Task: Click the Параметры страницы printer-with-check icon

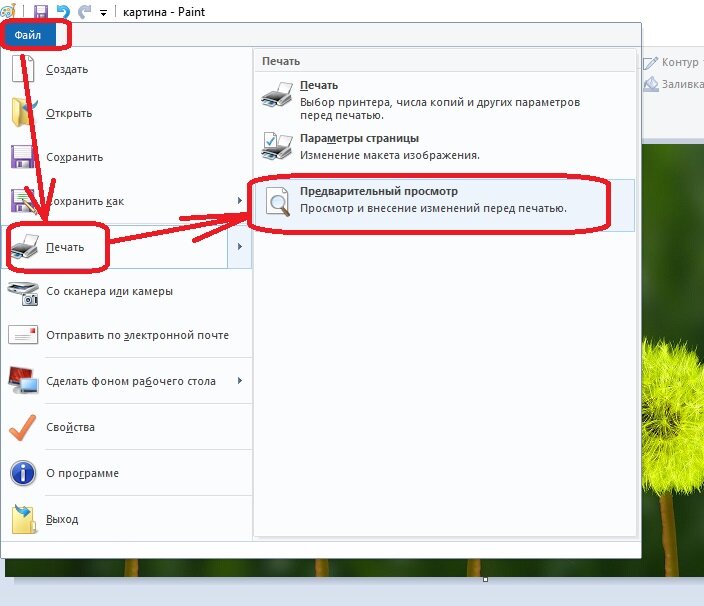Action: point(277,146)
